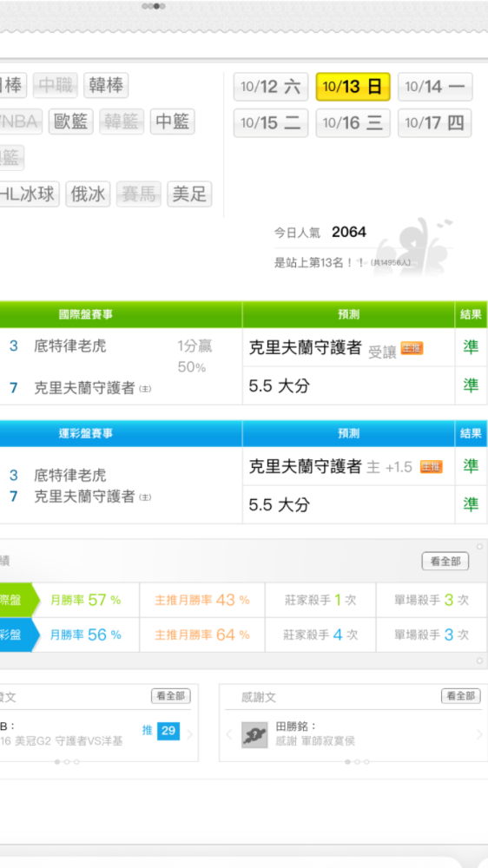
Task: Click 克里夫蘭守護者 home team in 運彩盤 table
Action: point(85,496)
